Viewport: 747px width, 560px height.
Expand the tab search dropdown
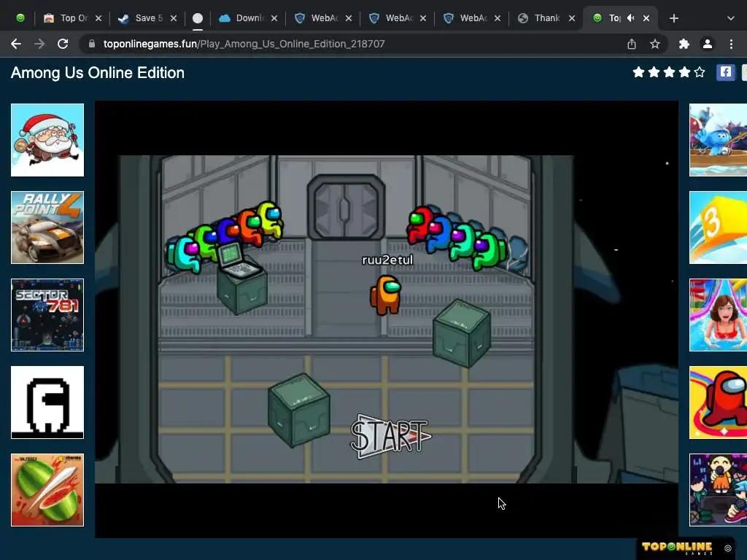click(731, 18)
